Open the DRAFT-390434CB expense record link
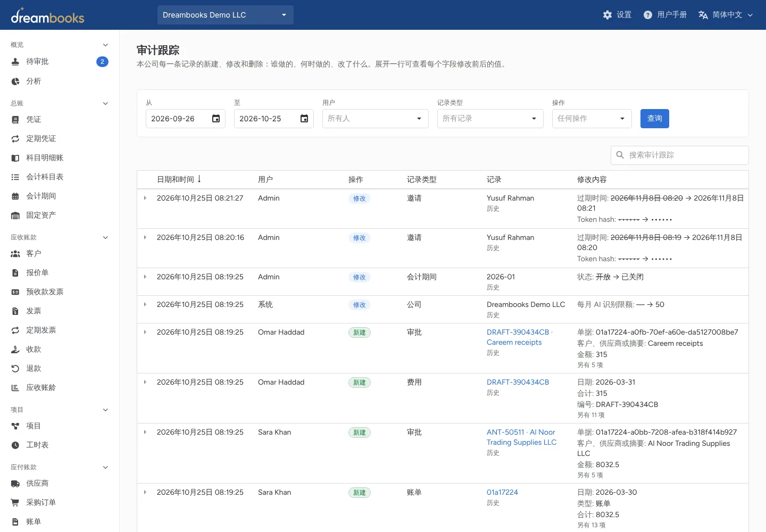766x532 pixels. [518, 382]
